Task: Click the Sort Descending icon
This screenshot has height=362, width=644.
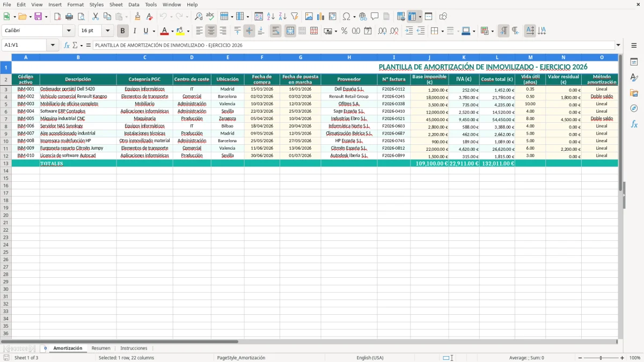Action: click(282, 17)
